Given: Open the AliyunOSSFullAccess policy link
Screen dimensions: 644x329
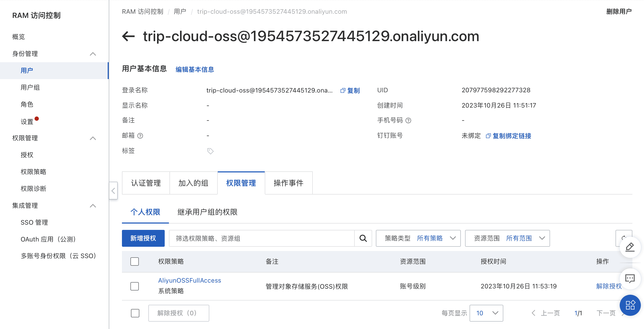Looking at the screenshot, I should 190,280.
